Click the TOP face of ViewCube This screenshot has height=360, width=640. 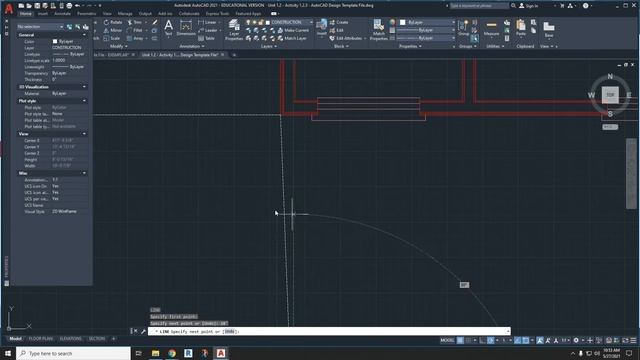tap(610, 95)
